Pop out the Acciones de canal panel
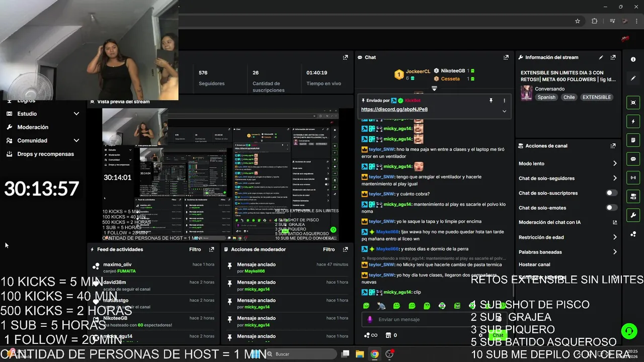Screen dimensions: 644x362 pyautogui.click(x=613, y=146)
